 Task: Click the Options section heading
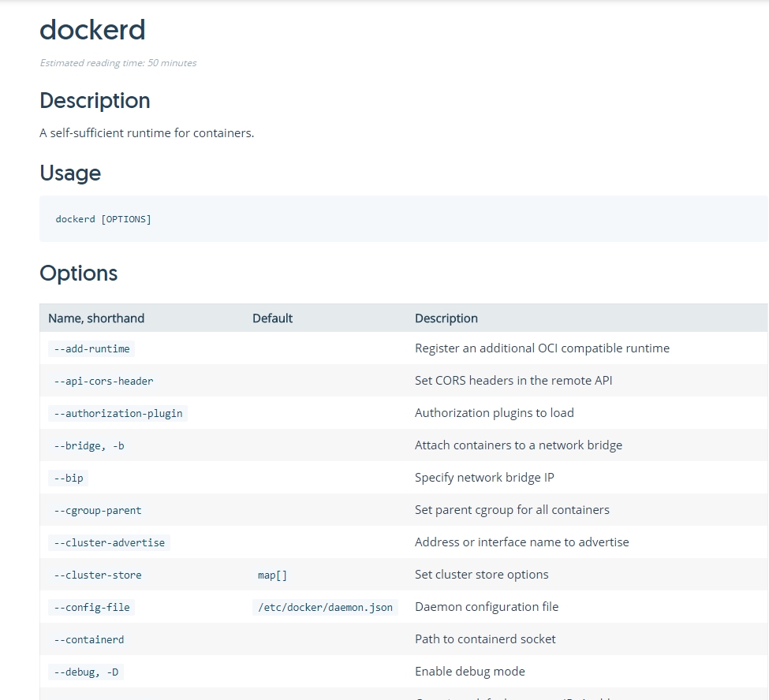[78, 274]
